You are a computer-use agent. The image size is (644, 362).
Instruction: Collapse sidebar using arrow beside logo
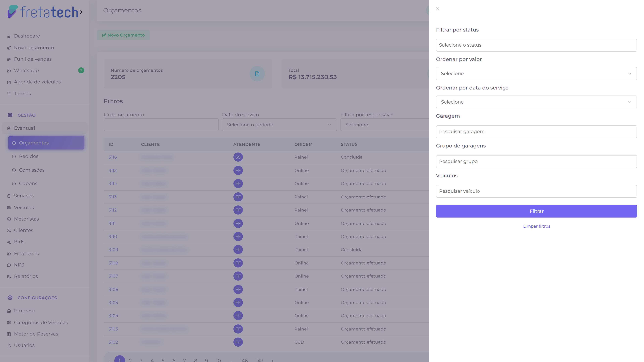click(81, 12)
